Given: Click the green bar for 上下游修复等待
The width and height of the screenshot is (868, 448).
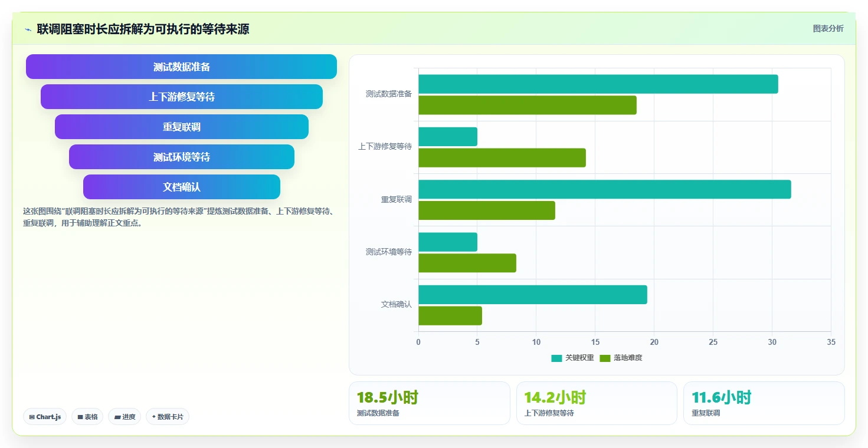Looking at the screenshot, I should (502, 158).
